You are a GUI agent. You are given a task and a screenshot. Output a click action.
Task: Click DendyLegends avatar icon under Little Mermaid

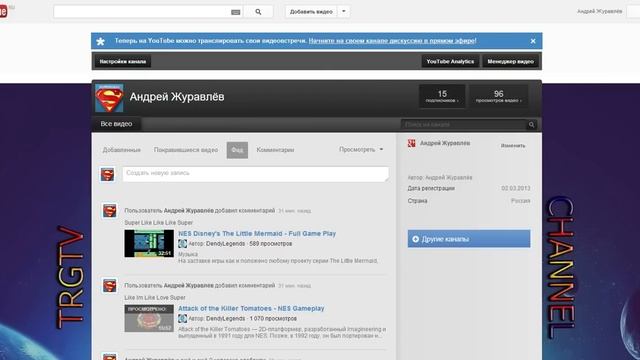tap(182, 244)
